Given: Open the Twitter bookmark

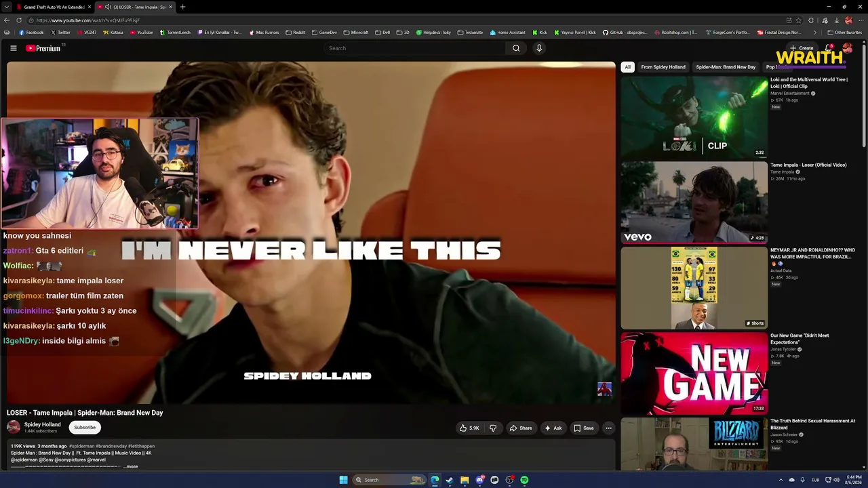Looking at the screenshot, I should pos(60,33).
